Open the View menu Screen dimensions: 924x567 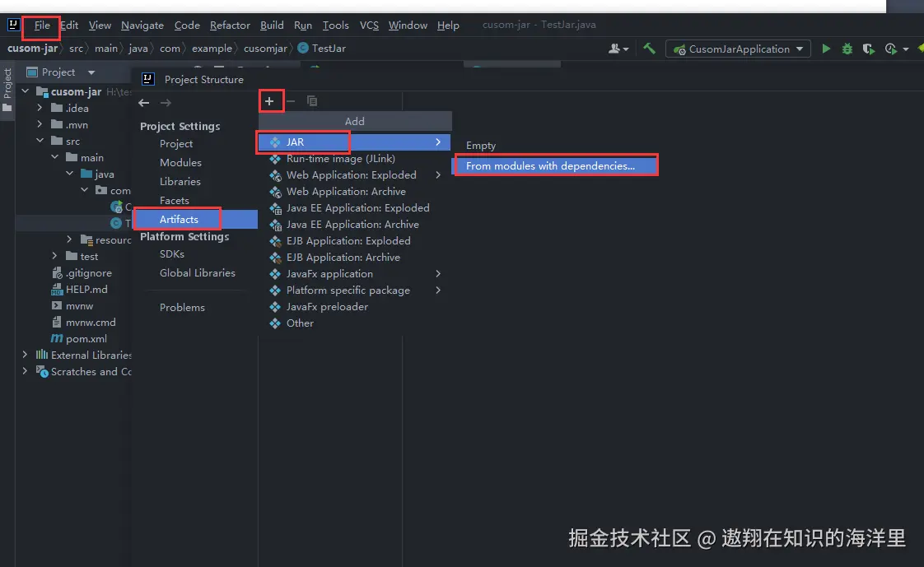tap(100, 26)
